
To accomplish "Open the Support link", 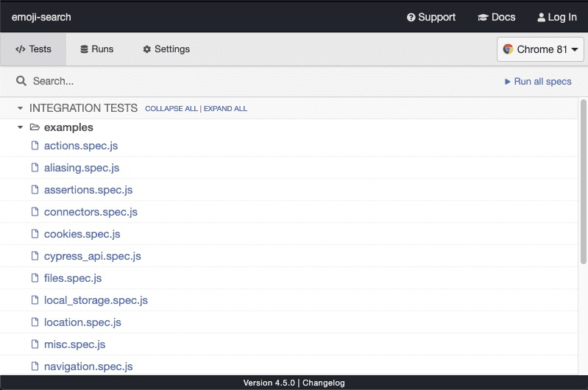I will 431,17.
